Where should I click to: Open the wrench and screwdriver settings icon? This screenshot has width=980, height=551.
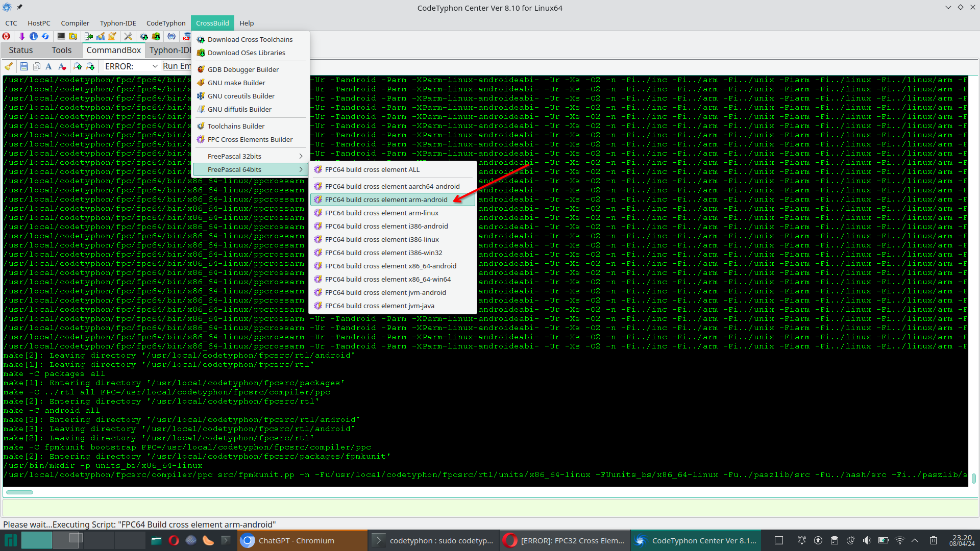(x=128, y=36)
